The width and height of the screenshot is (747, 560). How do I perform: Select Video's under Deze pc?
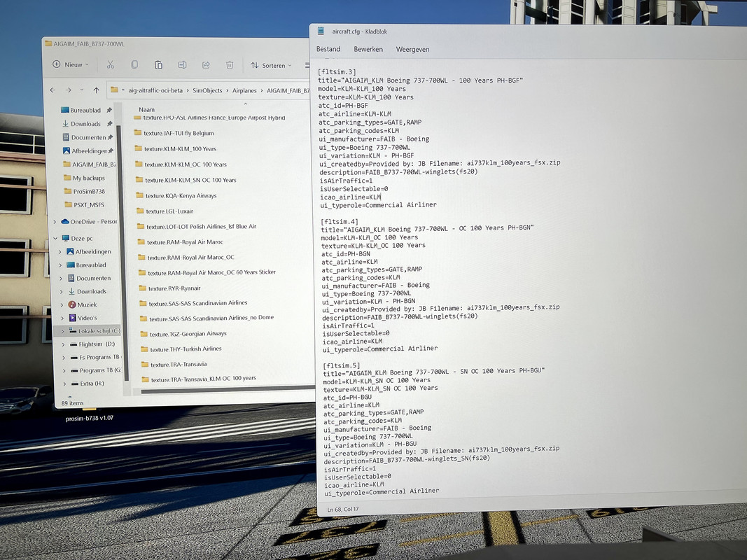tap(83, 318)
